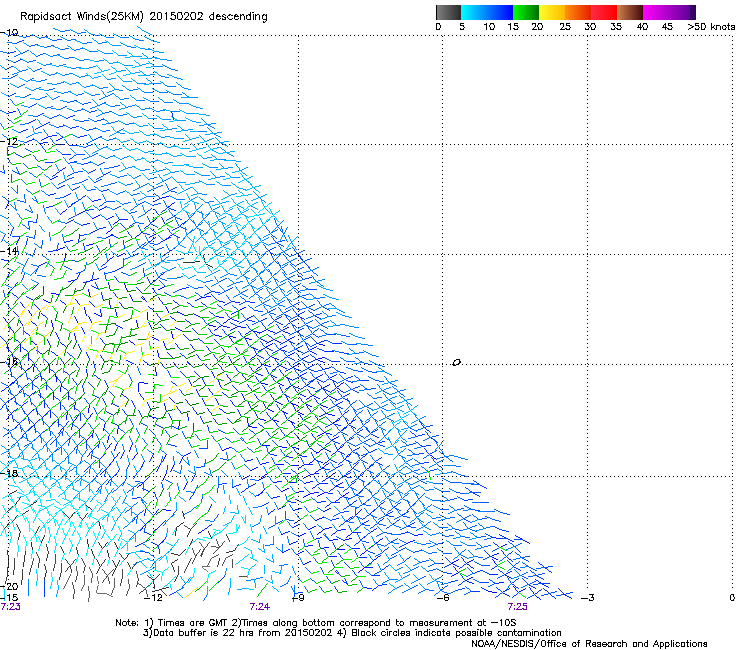Click the orange 25-30 knots color swatch

[578, 12]
